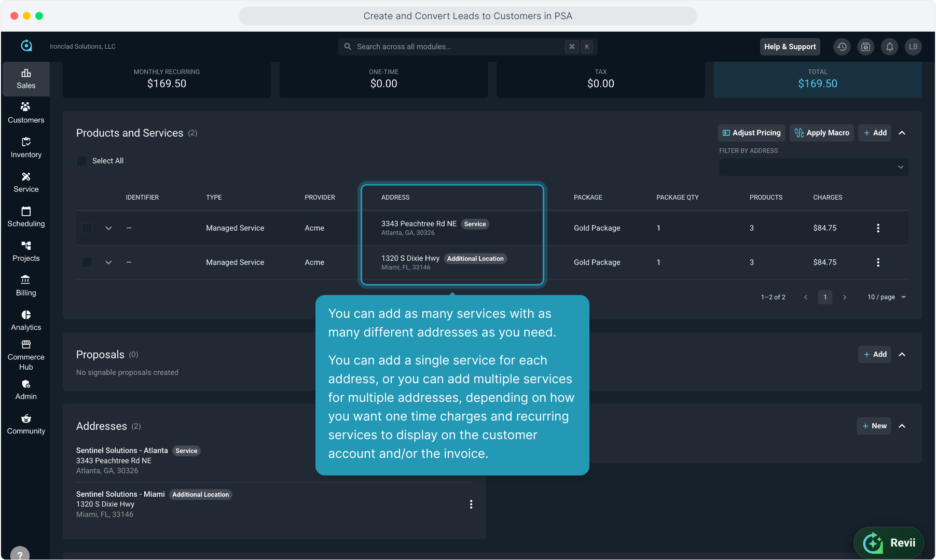Open actions menu for Atlanta service row
This screenshot has width=936, height=560.
click(x=878, y=228)
